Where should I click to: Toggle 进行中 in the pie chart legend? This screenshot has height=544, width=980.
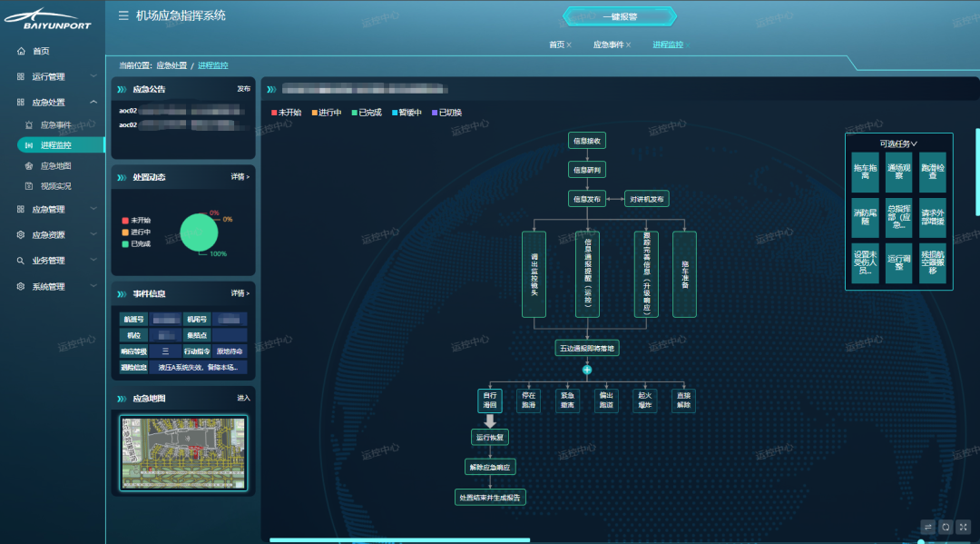[x=136, y=232]
